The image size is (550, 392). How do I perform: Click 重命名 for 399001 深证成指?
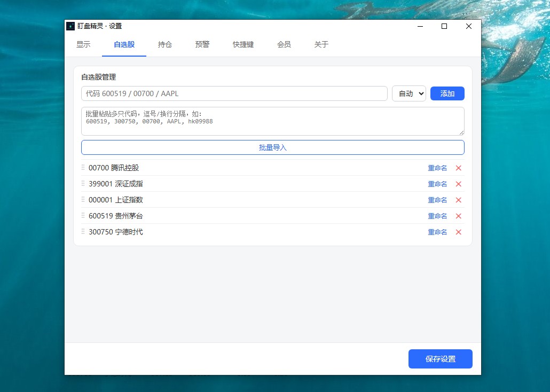pyautogui.click(x=437, y=184)
